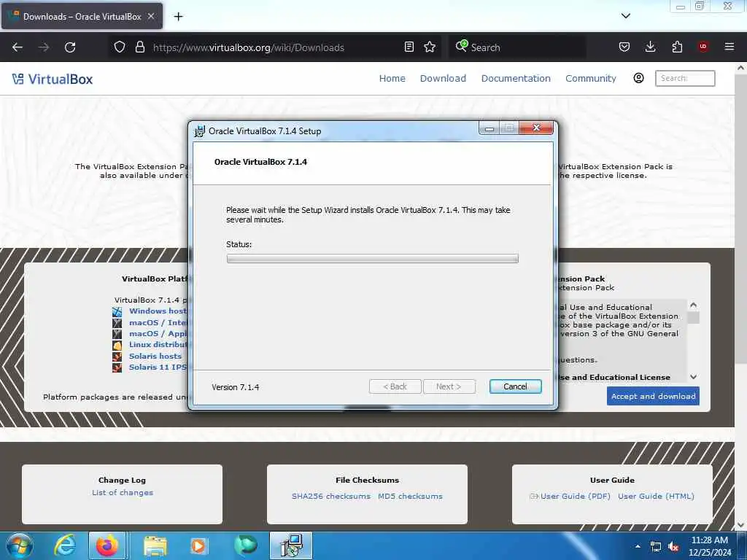Open the Solaris 11 IPS hosts link
Screen dimensions: 747x560
(x=158, y=367)
